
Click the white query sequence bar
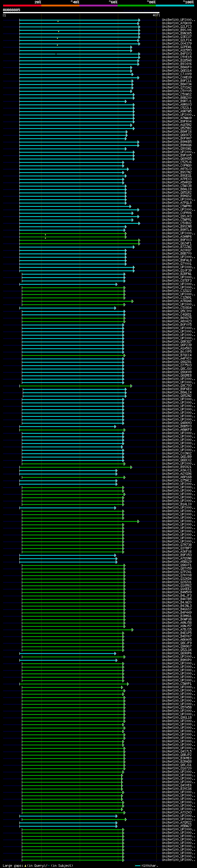pos(81,13)
